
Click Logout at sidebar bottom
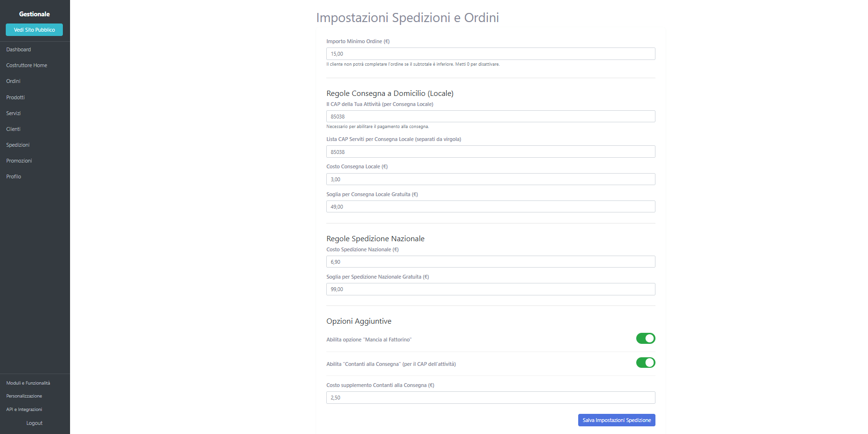tap(35, 423)
